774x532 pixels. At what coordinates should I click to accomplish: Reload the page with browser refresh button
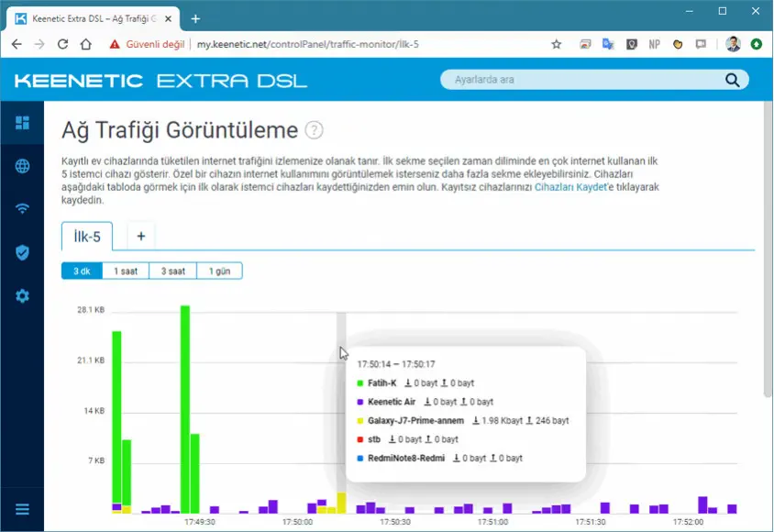tap(63, 44)
